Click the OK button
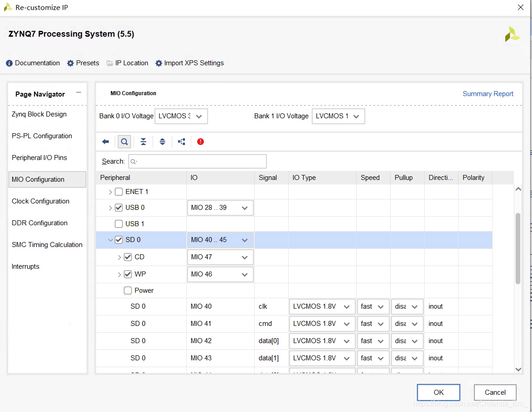 point(438,393)
